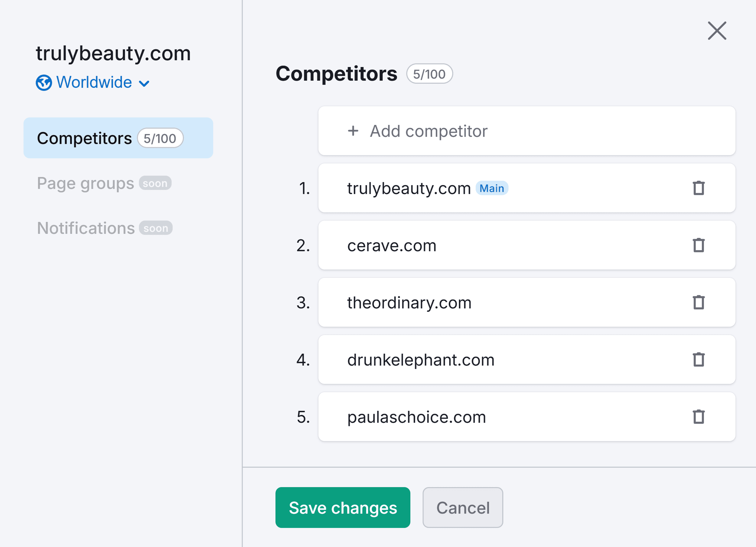Click the theordinary.com competitor entry

[527, 303]
